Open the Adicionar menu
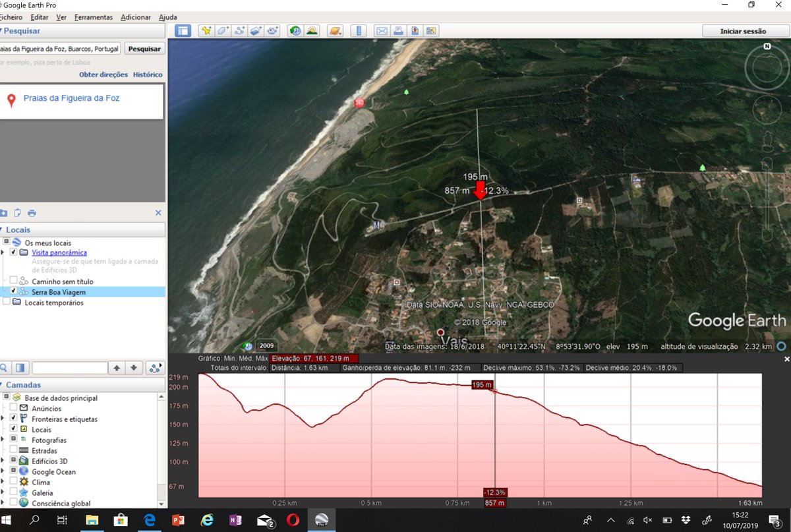Screen dimensions: 791x532 pos(136,17)
